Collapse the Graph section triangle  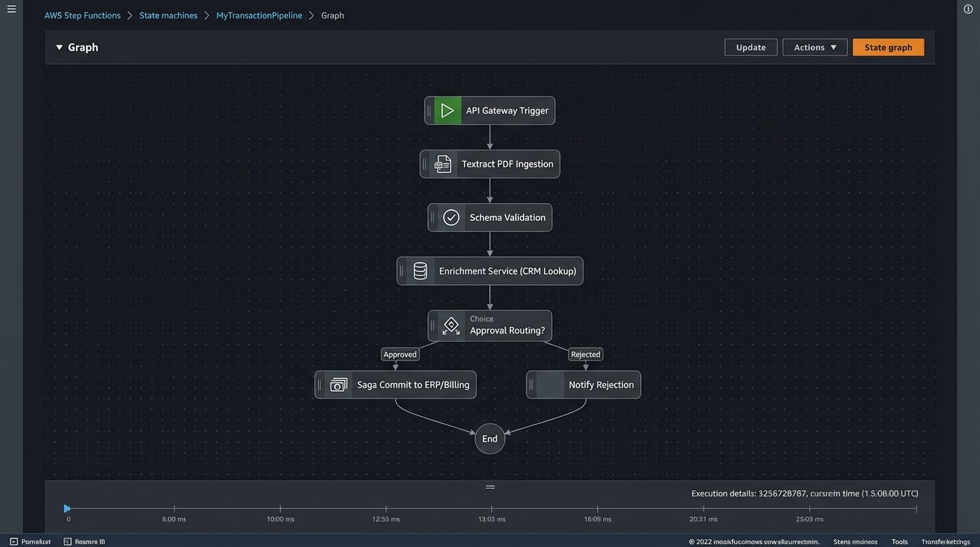pyautogui.click(x=59, y=48)
